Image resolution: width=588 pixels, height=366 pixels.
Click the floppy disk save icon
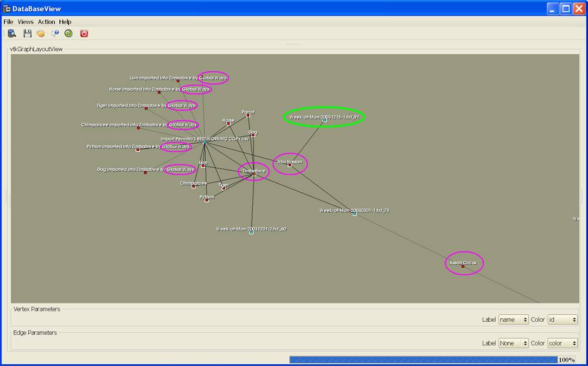coord(27,34)
